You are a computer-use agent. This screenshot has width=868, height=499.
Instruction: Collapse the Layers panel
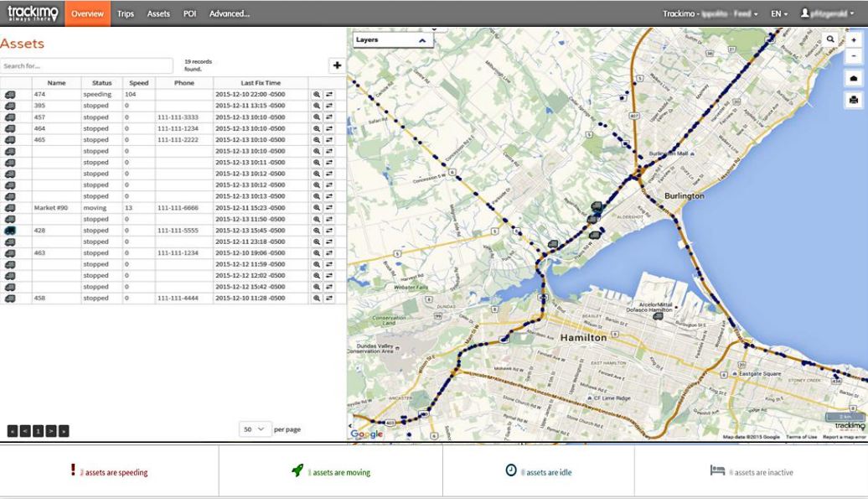tap(422, 40)
